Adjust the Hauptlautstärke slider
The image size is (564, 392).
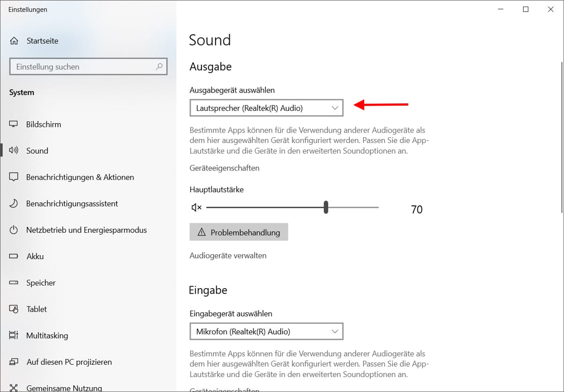326,207
